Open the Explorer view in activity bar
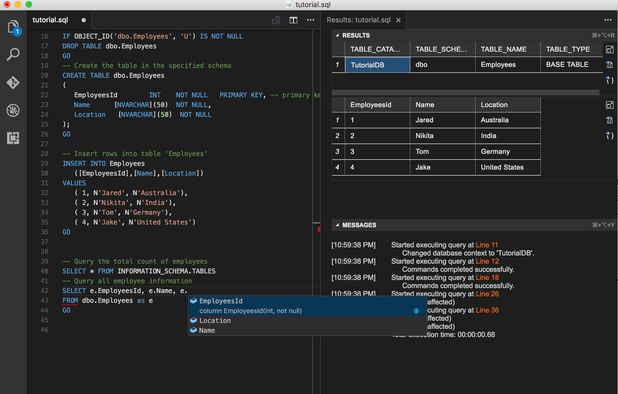Viewport: 618px width, 394px height. 13,27
